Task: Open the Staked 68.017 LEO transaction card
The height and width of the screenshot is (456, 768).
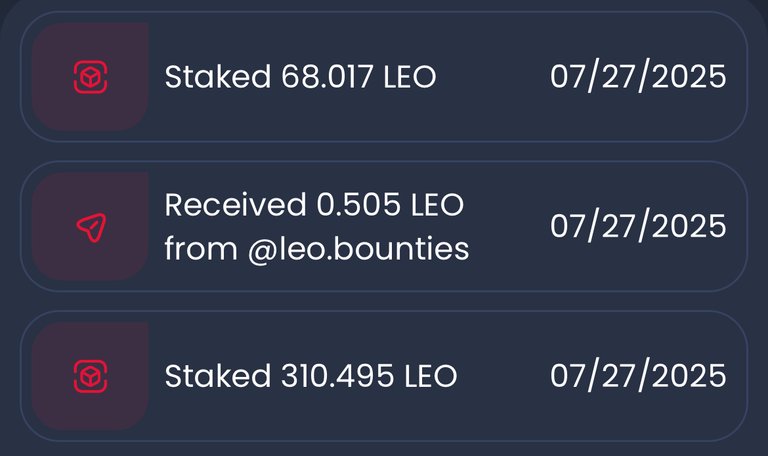Action: pos(384,77)
